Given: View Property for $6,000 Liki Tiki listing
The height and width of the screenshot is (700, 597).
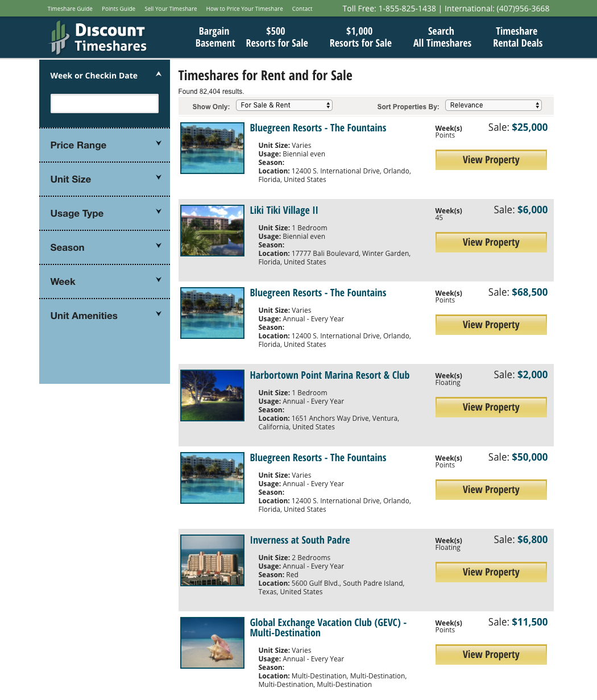Looking at the screenshot, I should 491,242.
